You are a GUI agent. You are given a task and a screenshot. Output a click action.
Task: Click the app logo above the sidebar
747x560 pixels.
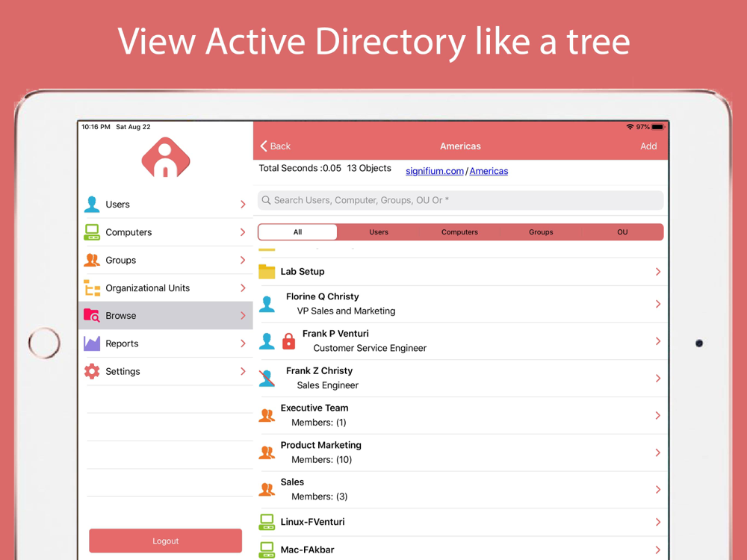coord(166,158)
